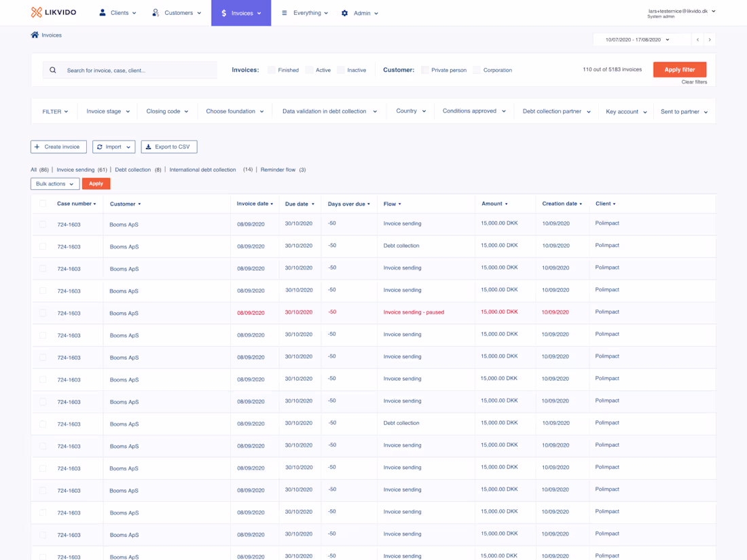Click inside the invoice search input field
Image resolution: width=747 pixels, height=560 pixels.
(136, 69)
